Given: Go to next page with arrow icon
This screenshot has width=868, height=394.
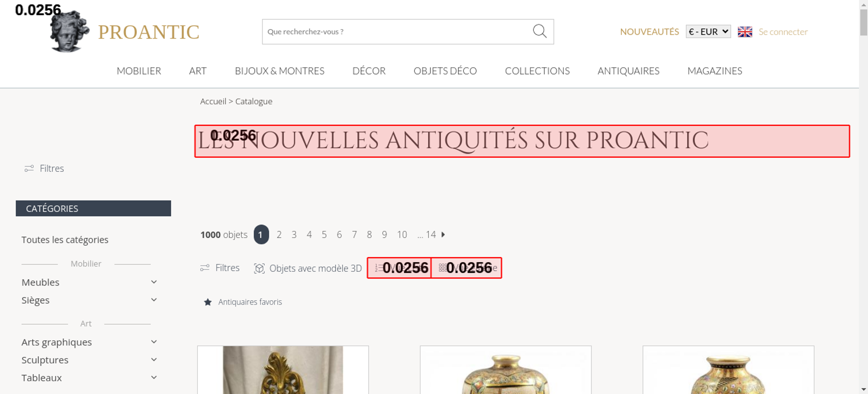Looking at the screenshot, I should coord(443,234).
